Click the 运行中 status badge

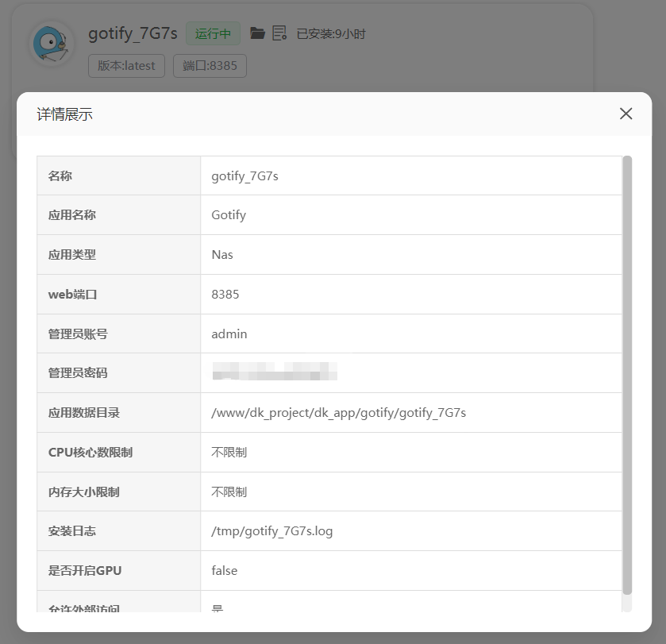point(214,33)
